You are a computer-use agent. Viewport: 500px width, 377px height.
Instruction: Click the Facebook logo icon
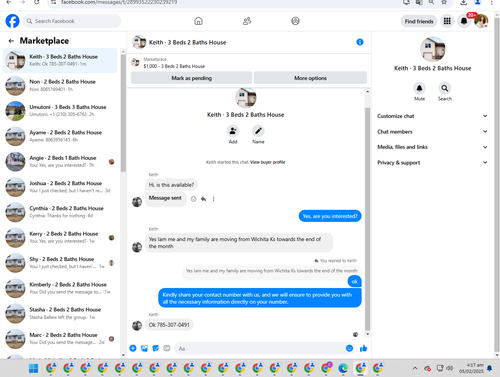pos(12,21)
